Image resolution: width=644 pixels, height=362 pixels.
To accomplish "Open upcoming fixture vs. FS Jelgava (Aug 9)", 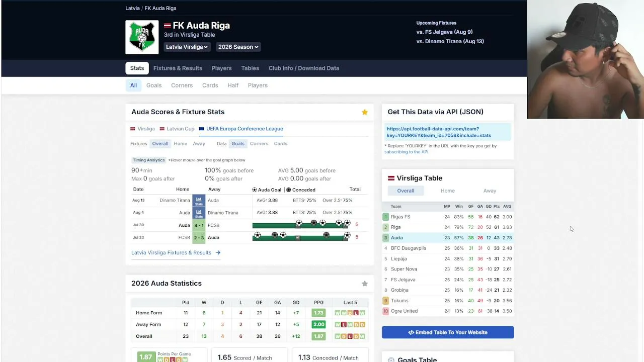I will pos(444,32).
